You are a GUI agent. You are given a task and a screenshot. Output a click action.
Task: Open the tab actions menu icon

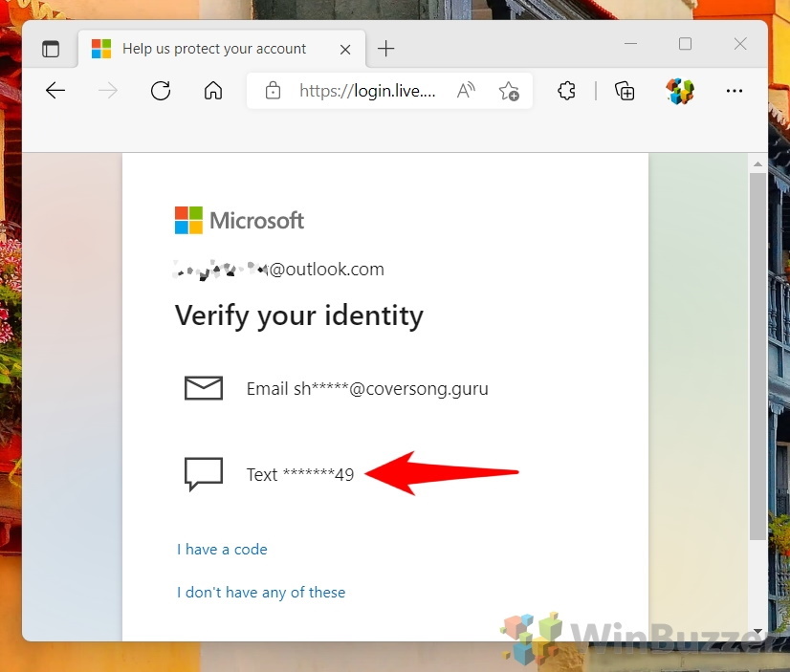(51, 49)
